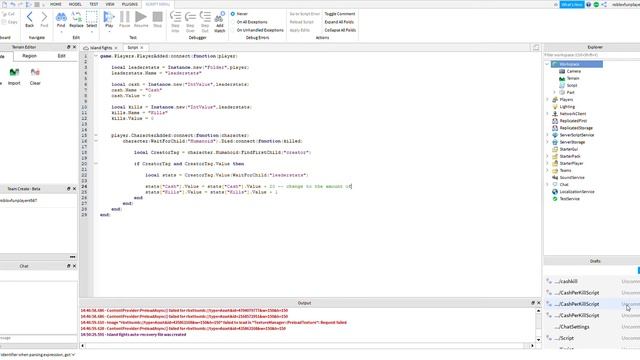The image size is (640, 360).
Task: Expand the StarterPack node
Action: click(547, 156)
